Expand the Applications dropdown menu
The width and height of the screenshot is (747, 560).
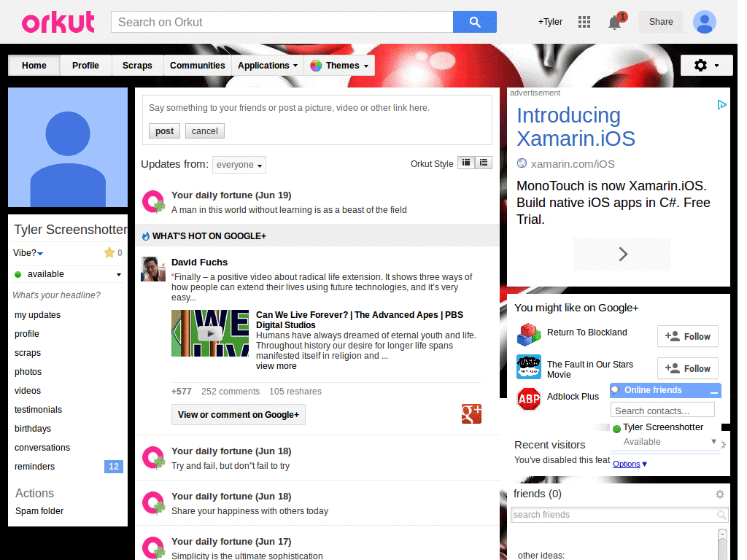pos(268,65)
